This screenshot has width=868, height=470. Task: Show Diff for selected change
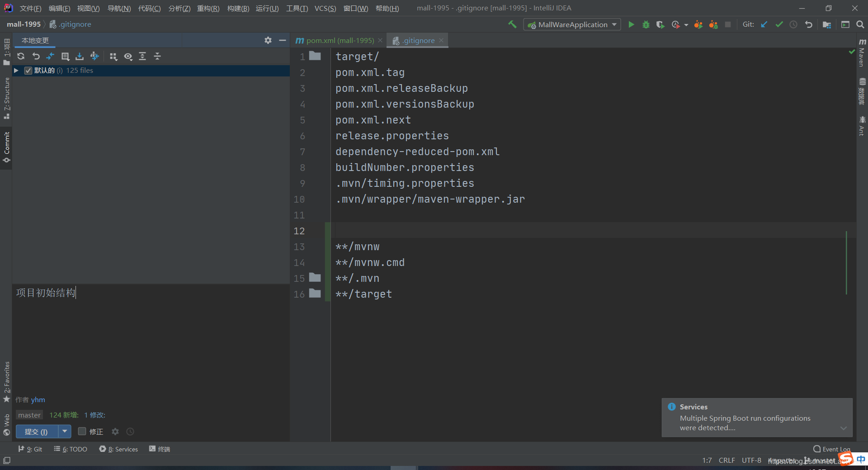tap(50, 56)
